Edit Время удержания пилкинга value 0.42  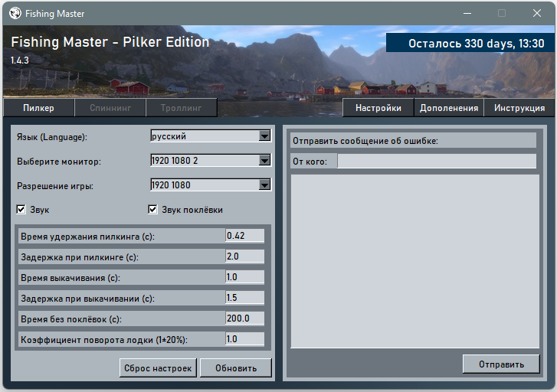[244, 236]
